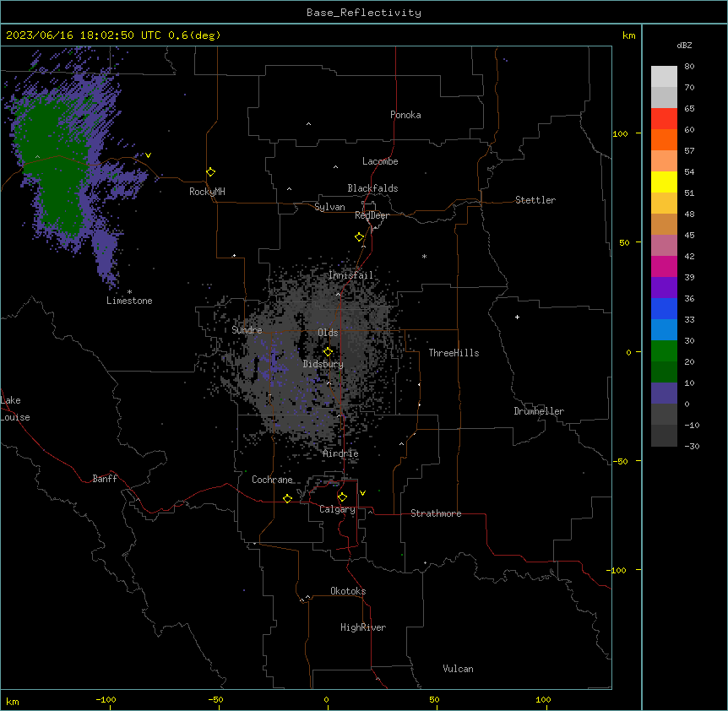Click the HighRiver label
This screenshot has width=728, height=711.
(x=363, y=627)
